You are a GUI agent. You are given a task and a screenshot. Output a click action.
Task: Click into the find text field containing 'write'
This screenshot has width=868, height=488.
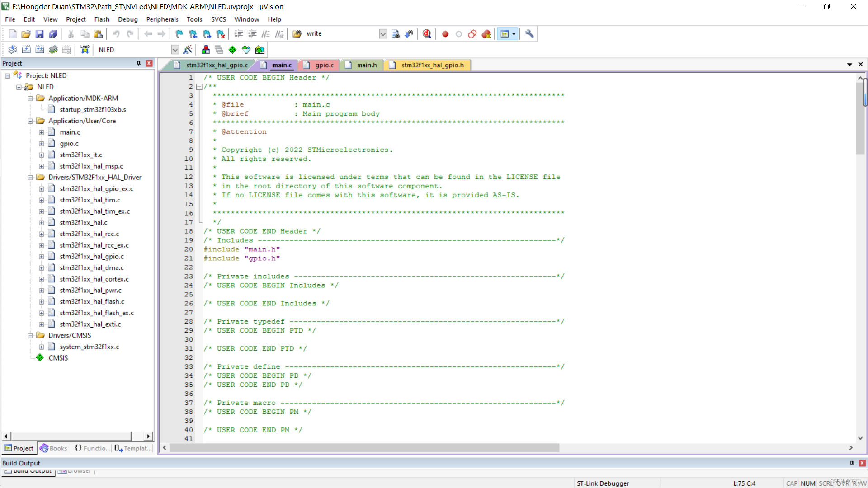pyautogui.click(x=341, y=34)
